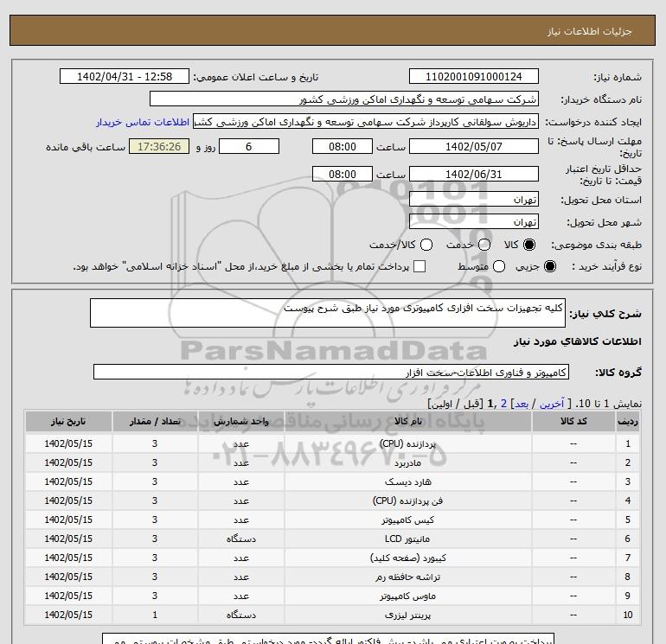Select the پردازنده (CPU) row name

tap(407, 443)
